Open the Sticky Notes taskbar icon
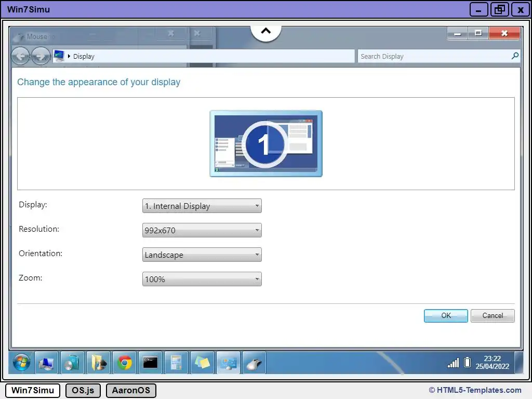 pos(202,363)
